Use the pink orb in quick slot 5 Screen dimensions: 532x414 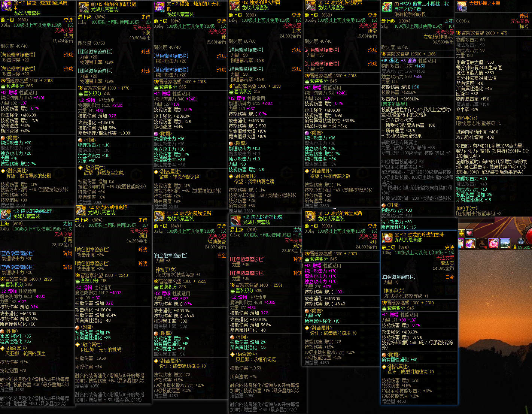pyautogui.click(x=493, y=243)
